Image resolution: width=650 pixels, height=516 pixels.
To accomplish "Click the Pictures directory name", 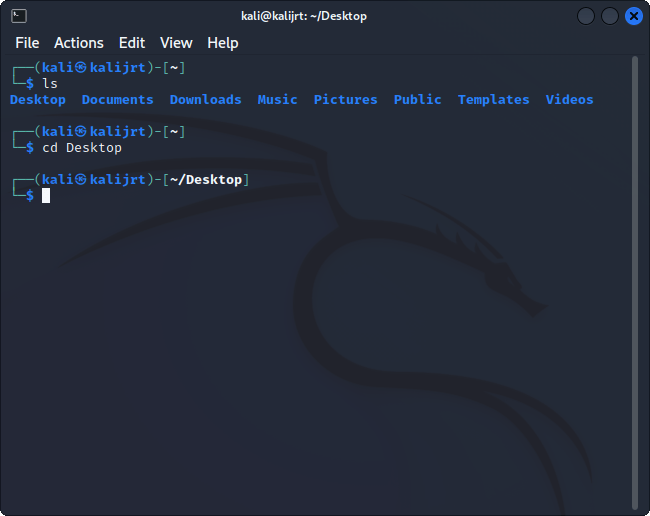I will (345, 99).
